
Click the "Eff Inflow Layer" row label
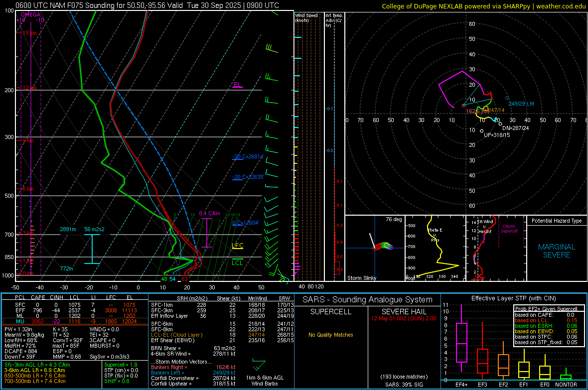[x=169, y=316]
